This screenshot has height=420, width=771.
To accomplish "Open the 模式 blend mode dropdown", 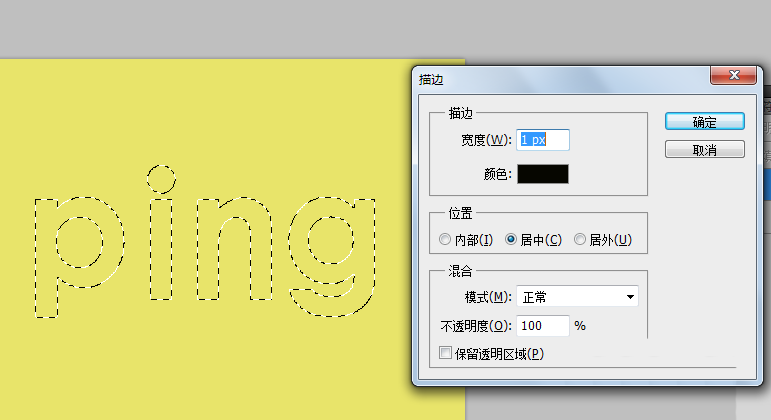I will [577, 297].
